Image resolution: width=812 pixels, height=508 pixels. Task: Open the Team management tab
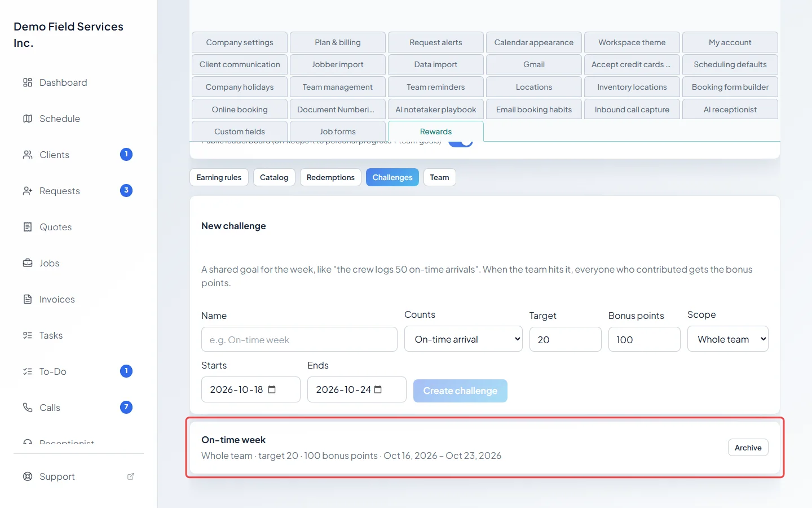point(338,87)
